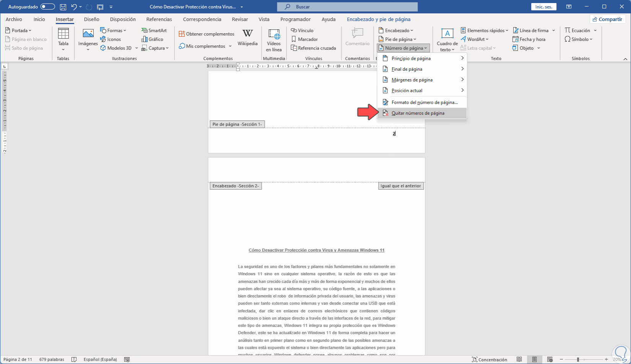The image size is (631, 364).
Task: Click the zoom out minus button
Action: (x=562, y=359)
